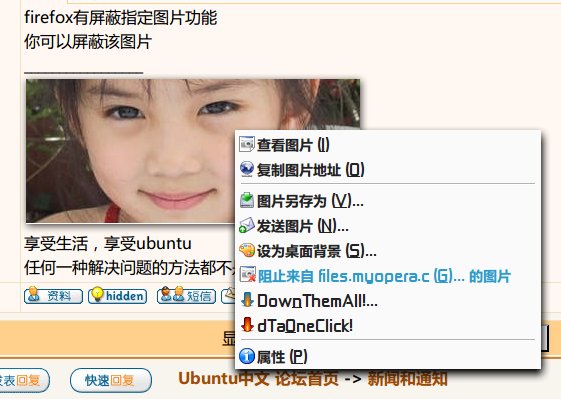561x401 pixels.
Task: Click the view image icon in context menu
Action: point(247,144)
